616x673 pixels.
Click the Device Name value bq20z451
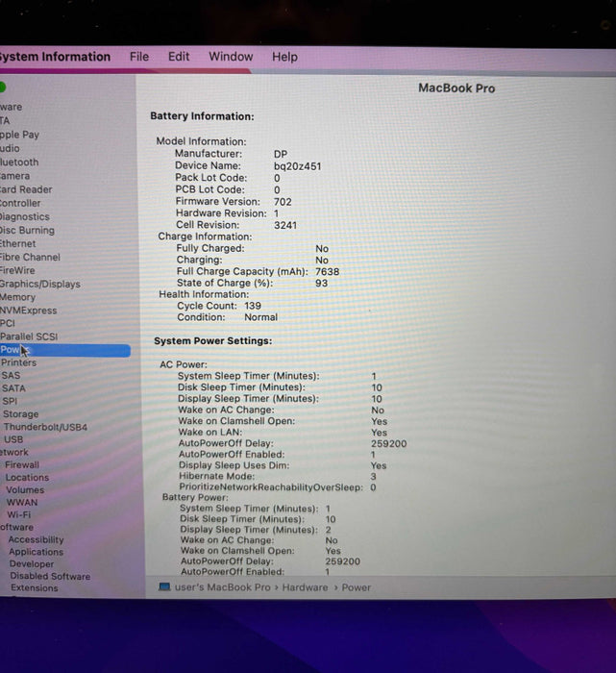tap(297, 166)
